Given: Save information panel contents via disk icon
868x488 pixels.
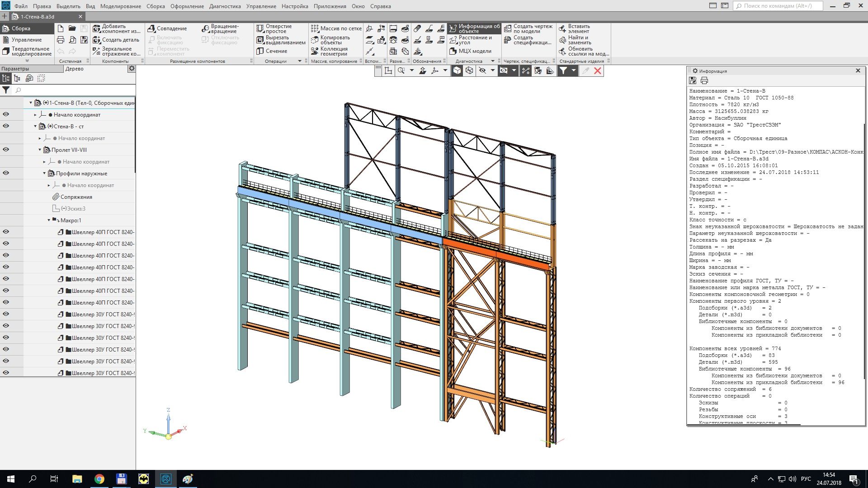Looking at the screenshot, I should click(693, 80).
